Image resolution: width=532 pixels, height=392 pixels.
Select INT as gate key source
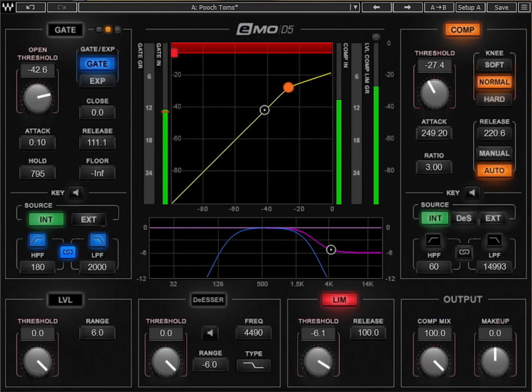click(46, 219)
